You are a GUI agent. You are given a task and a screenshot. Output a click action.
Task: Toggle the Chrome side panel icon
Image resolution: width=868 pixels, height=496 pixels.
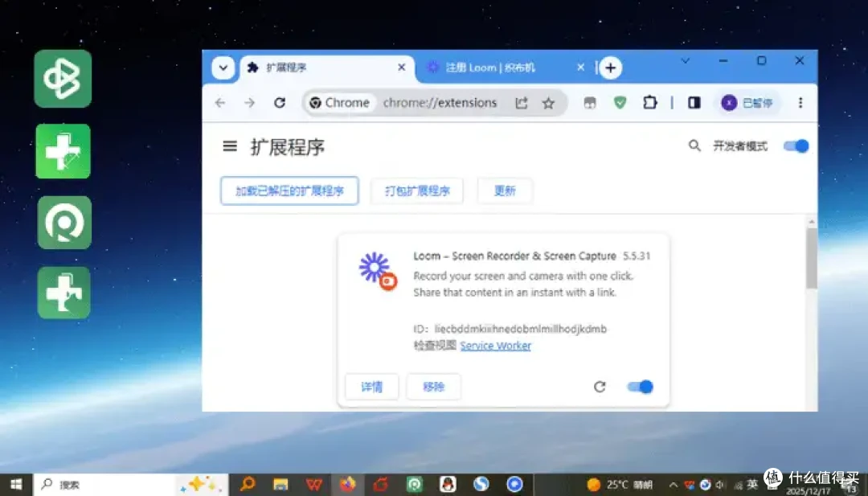(x=694, y=102)
